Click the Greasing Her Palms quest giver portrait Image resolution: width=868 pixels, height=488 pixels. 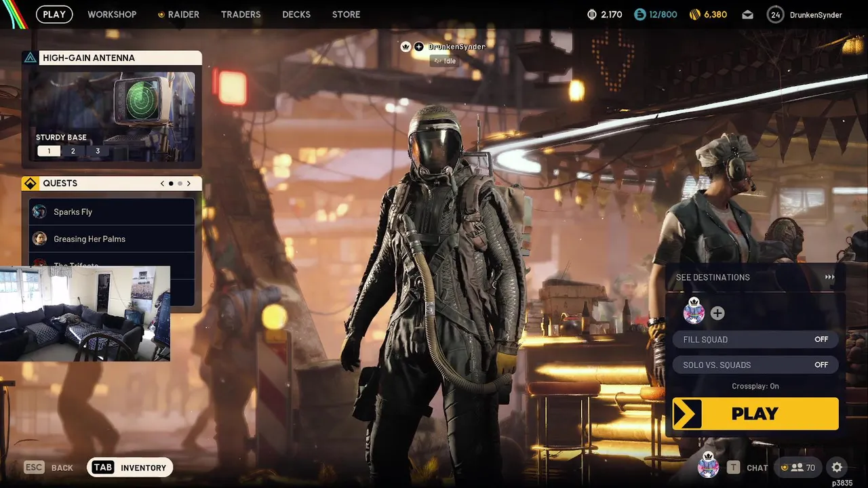pyautogui.click(x=40, y=239)
